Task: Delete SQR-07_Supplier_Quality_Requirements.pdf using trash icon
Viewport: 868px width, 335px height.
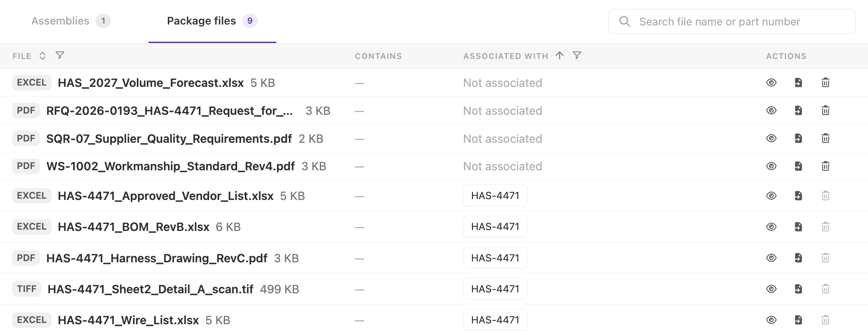Action: [825, 138]
